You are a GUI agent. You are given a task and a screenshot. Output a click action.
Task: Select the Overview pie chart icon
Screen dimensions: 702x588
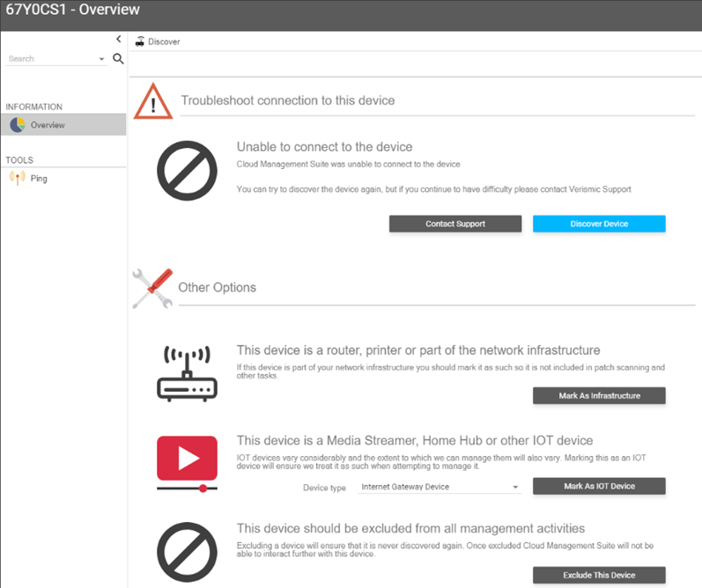[x=18, y=125]
